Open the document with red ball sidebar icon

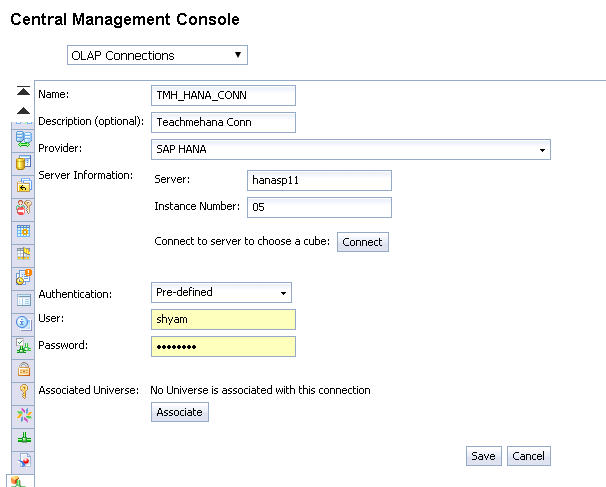coord(24,461)
